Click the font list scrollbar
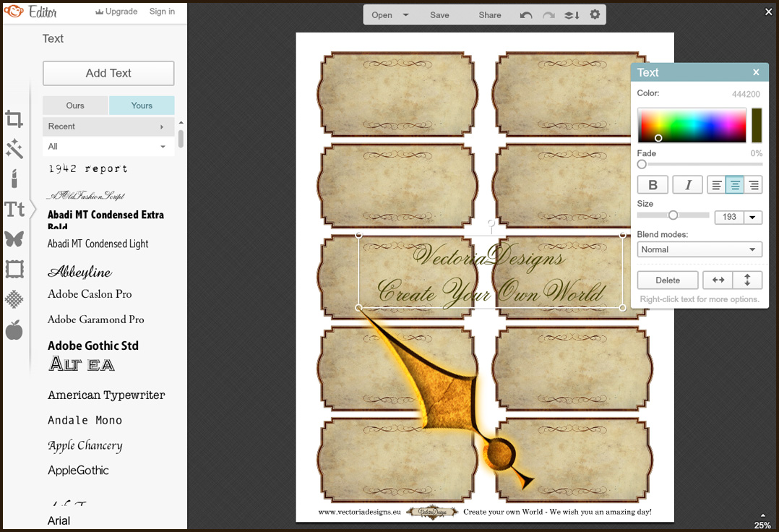The height and width of the screenshot is (532, 779). tap(181, 139)
